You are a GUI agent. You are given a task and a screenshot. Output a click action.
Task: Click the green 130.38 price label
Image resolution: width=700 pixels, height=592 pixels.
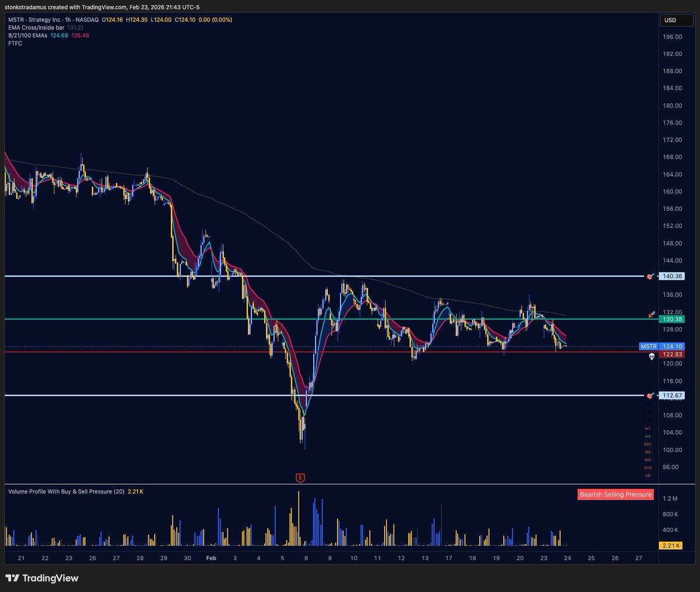coord(672,319)
